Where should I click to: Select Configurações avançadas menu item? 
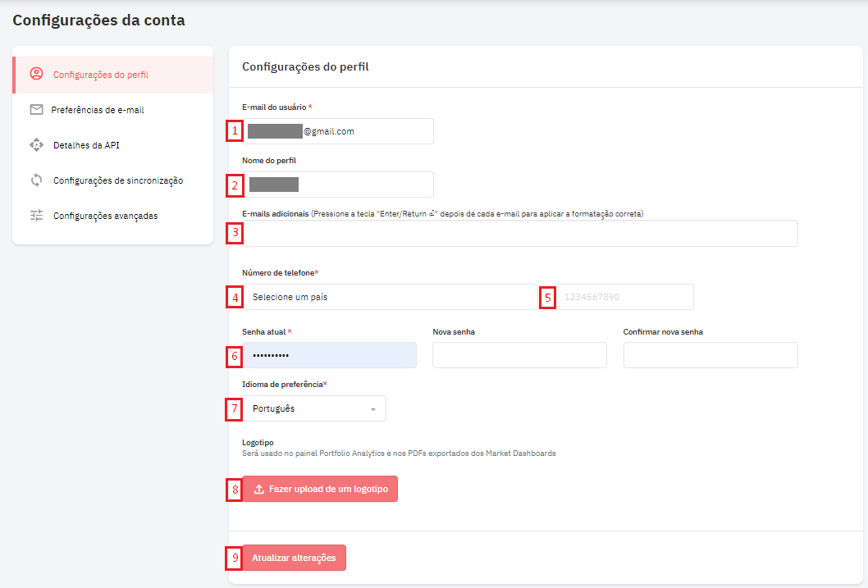click(105, 216)
